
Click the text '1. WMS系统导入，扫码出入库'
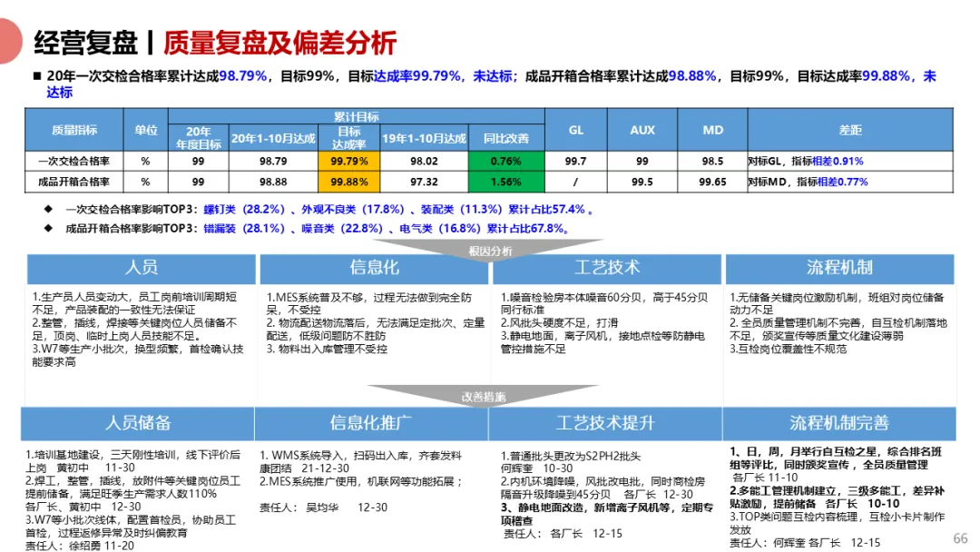pyautogui.click(x=334, y=456)
